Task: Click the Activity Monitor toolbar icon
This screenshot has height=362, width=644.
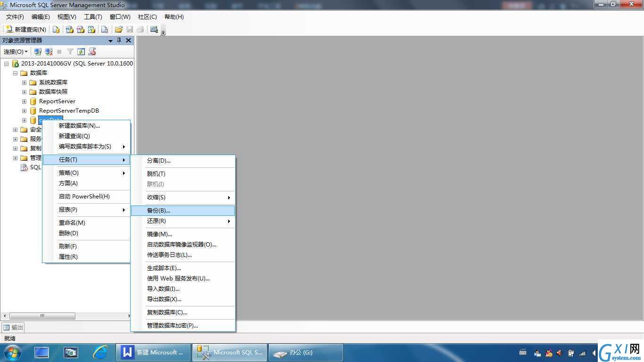Action: click(154, 29)
